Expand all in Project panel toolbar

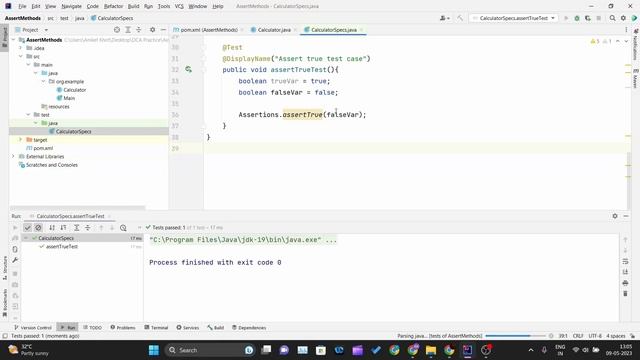[x=128, y=30]
